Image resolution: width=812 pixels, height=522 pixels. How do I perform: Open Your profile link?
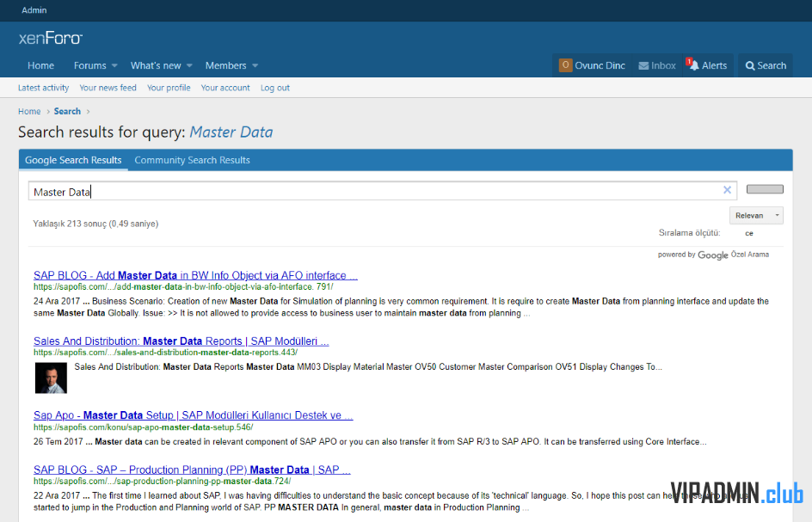pyautogui.click(x=169, y=88)
